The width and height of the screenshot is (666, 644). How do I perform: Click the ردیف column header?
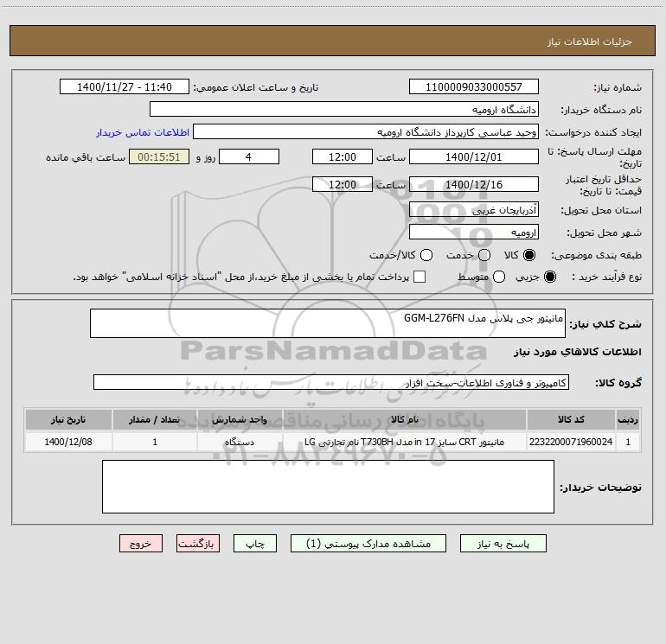pyautogui.click(x=628, y=419)
